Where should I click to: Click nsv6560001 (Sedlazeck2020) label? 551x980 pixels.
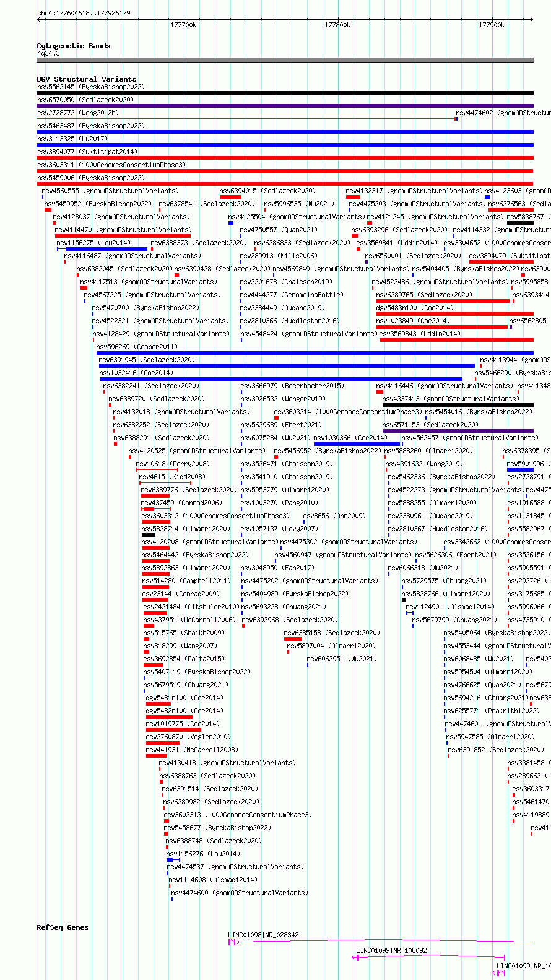pos(413,256)
